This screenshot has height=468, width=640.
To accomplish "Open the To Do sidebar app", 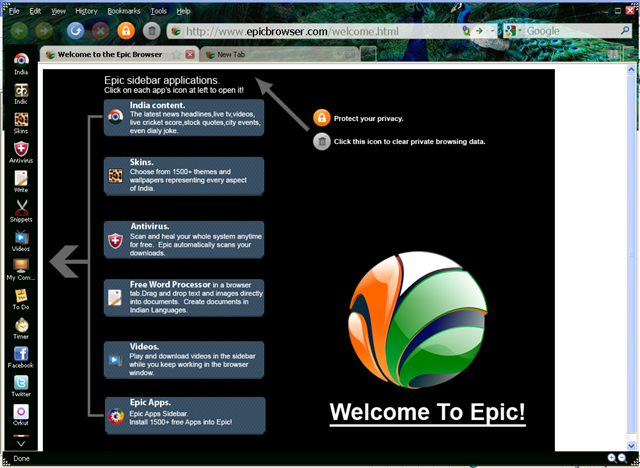I will point(21,299).
